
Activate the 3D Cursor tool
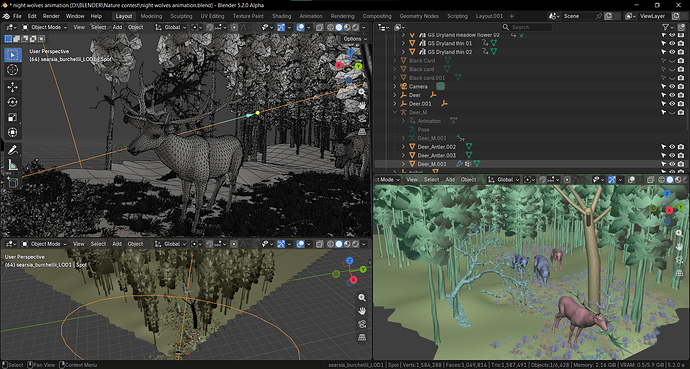click(13, 70)
